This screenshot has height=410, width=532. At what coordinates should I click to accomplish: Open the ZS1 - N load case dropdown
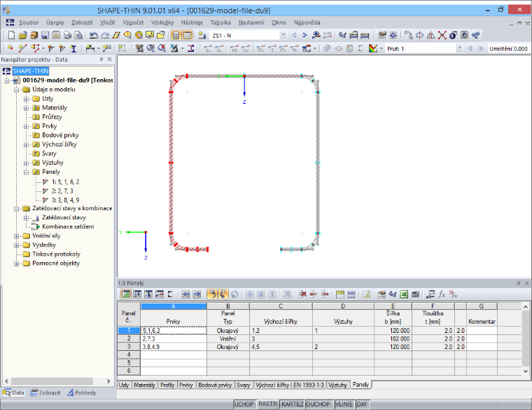283,35
